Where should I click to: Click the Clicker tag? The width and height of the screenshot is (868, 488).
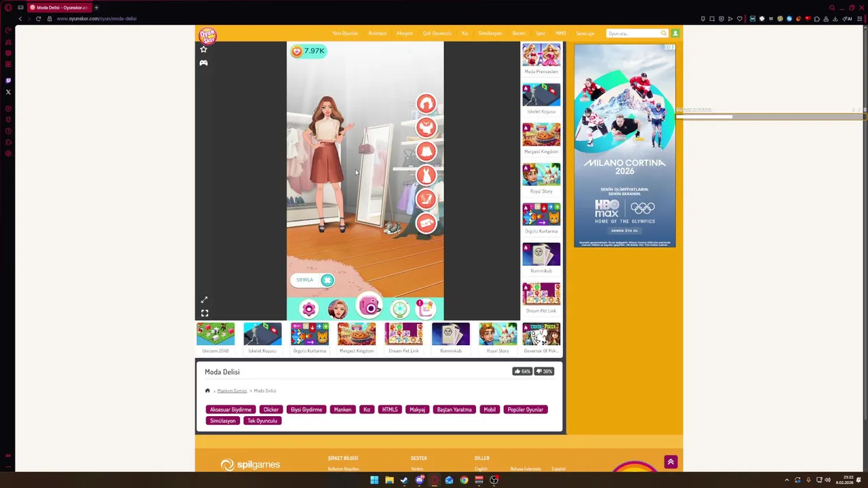click(x=271, y=409)
